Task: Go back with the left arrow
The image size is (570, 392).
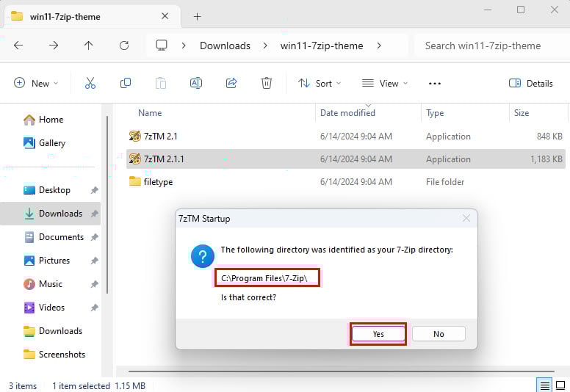Action: (x=18, y=46)
